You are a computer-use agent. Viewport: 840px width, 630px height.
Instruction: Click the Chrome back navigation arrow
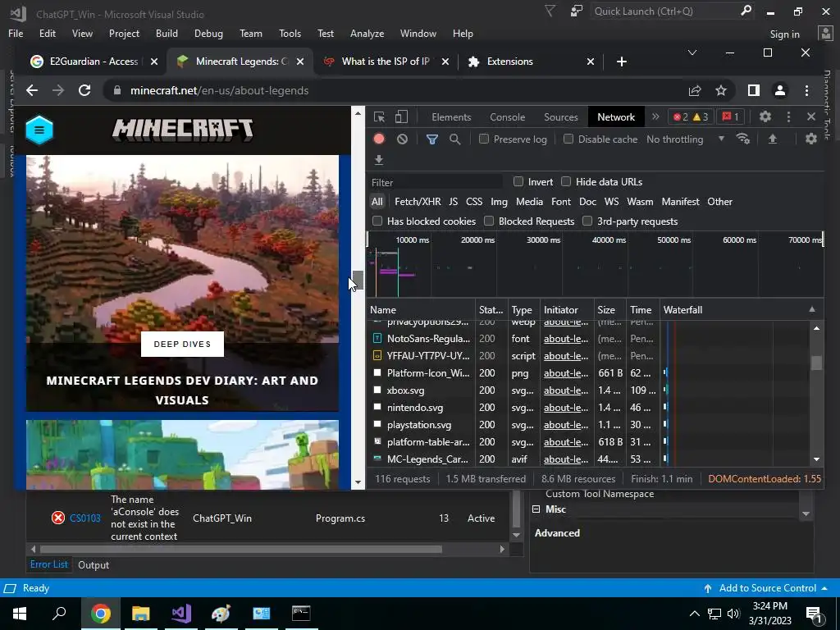[32, 90]
